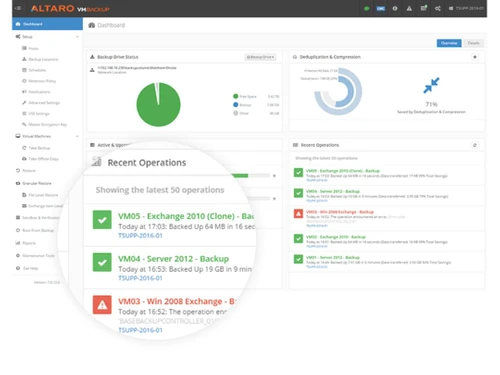Select host TSUPP-2016-01 in top bar
This screenshot has height=375, width=500.
tap(466, 8)
